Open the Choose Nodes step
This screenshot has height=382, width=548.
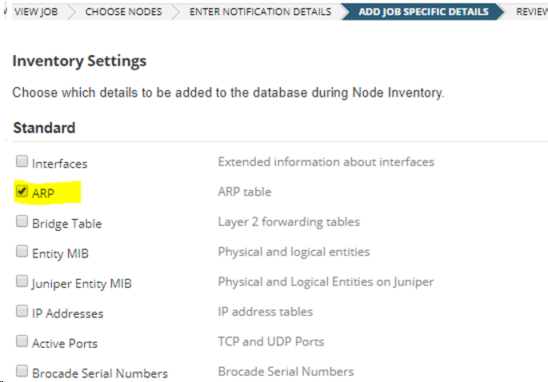pos(123,12)
